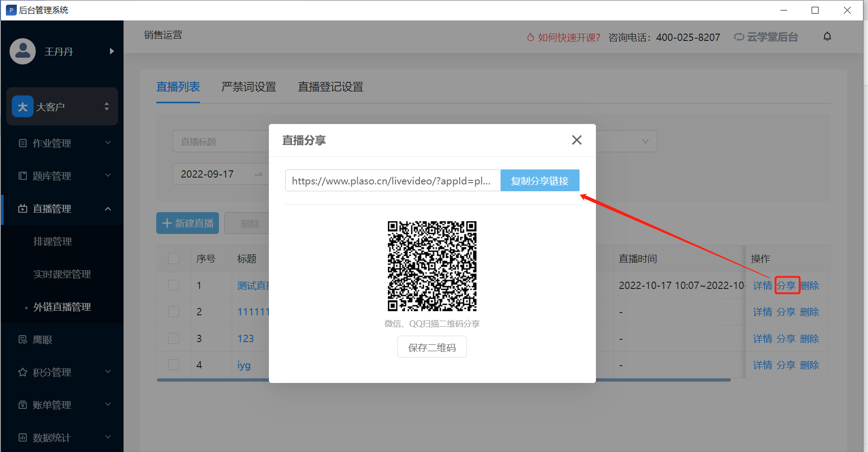Open 实时课堂管理 submenu item
This screenshot has width=868, height=452.
click(62, 274)
